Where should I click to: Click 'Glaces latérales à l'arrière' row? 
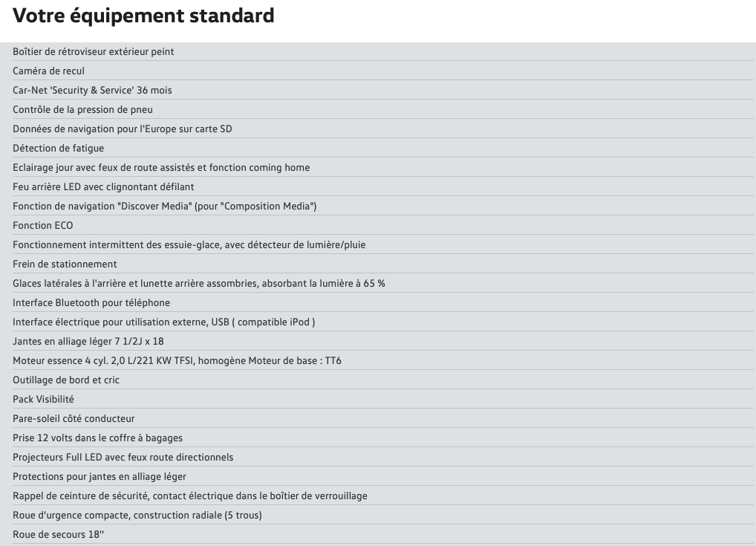coord(382,283)
